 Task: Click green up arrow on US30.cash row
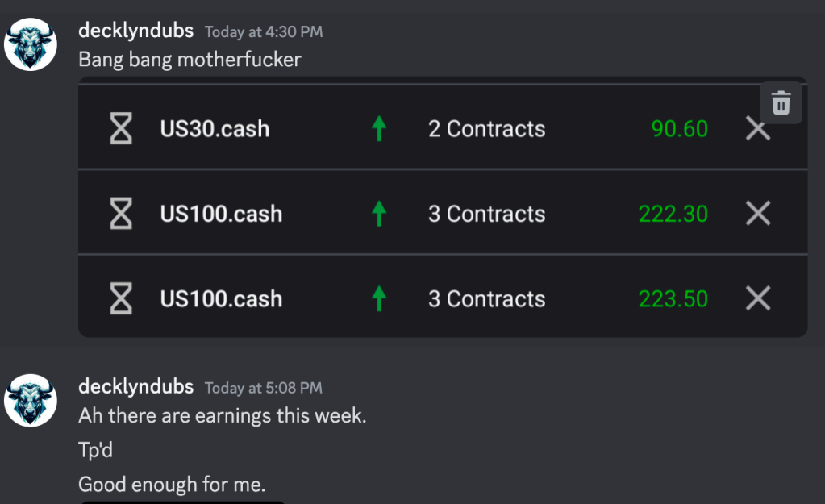pyautogui.click(x=378, y=129)
